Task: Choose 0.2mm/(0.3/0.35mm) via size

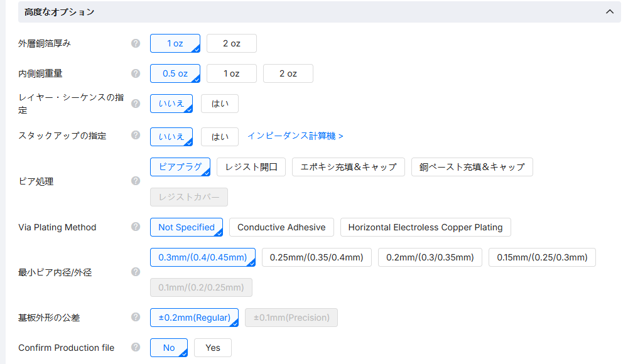Action: 430,257
